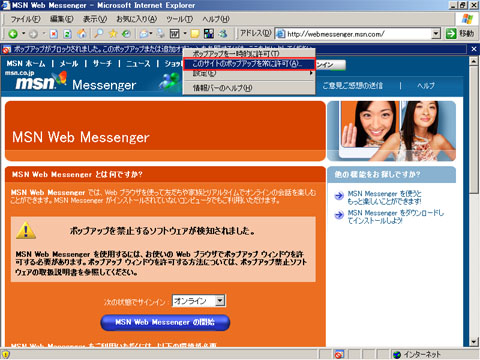Open the Mail button dropdown arrow

click(151, 34)
